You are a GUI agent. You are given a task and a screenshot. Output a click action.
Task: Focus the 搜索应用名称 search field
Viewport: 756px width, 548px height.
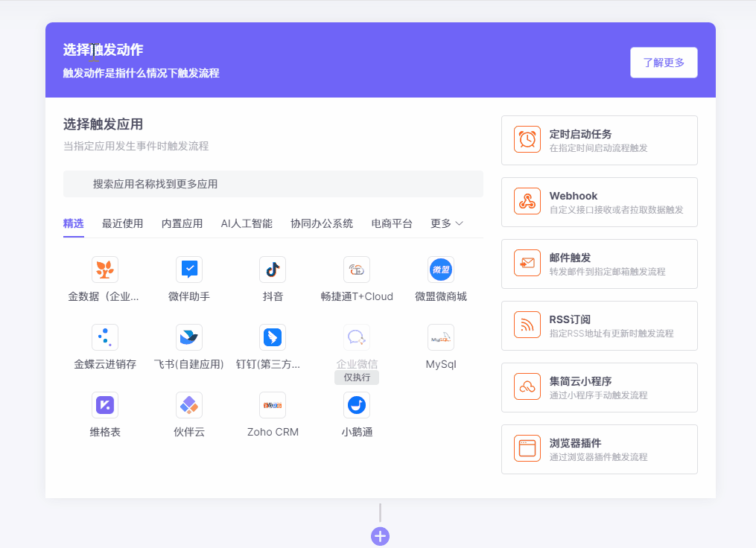(273, 184)
